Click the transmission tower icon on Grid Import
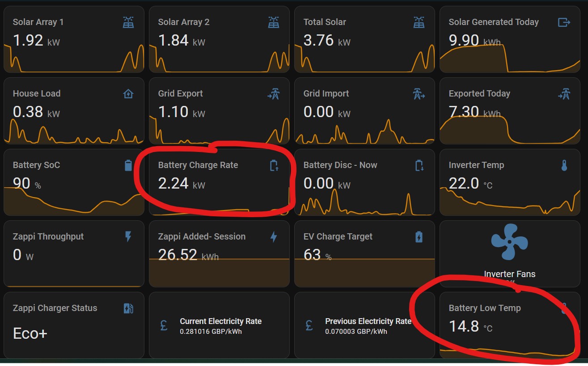 point(419,94)
